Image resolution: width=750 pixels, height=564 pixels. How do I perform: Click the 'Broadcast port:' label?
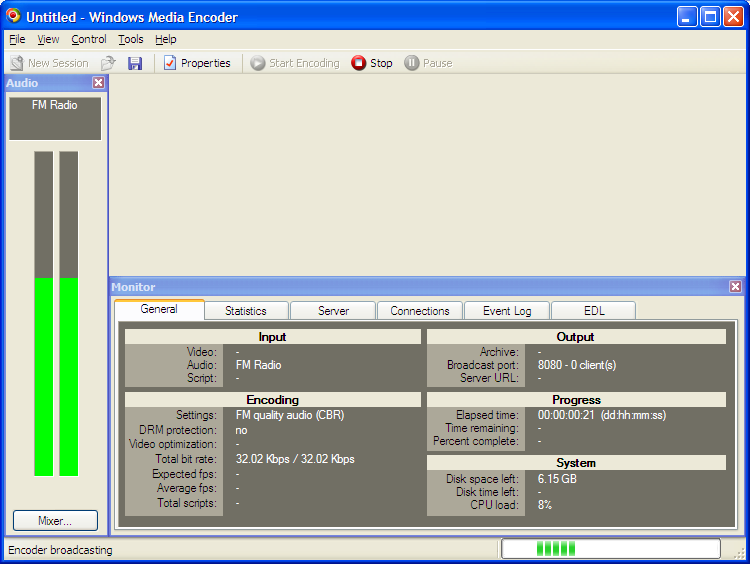(483, 365)
